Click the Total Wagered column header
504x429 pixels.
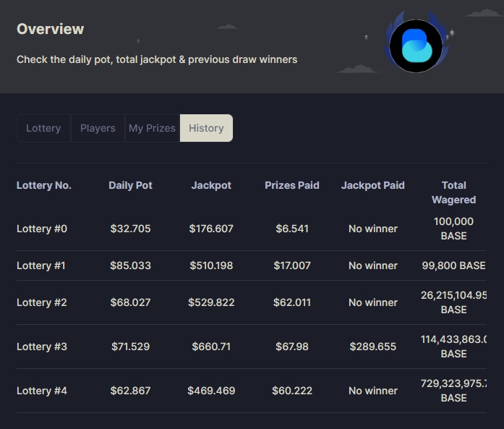tap(453, 192)
